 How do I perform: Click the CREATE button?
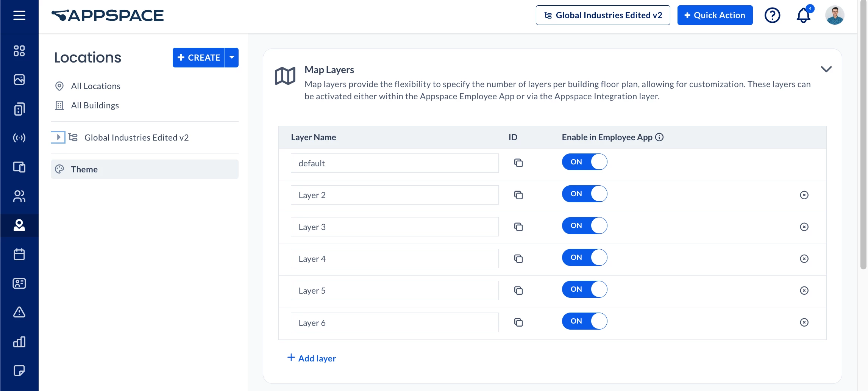point(199,58)
